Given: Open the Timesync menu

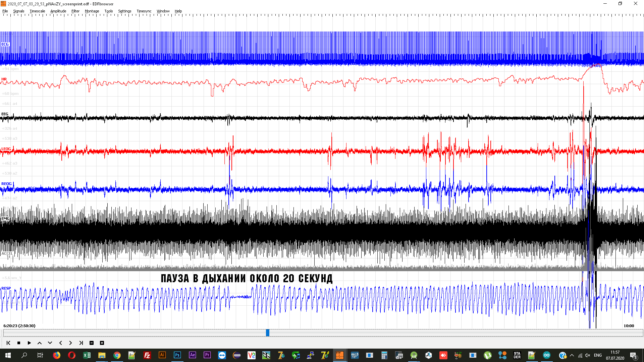Looking at the screenshot, I should click(x=144, y=11).
